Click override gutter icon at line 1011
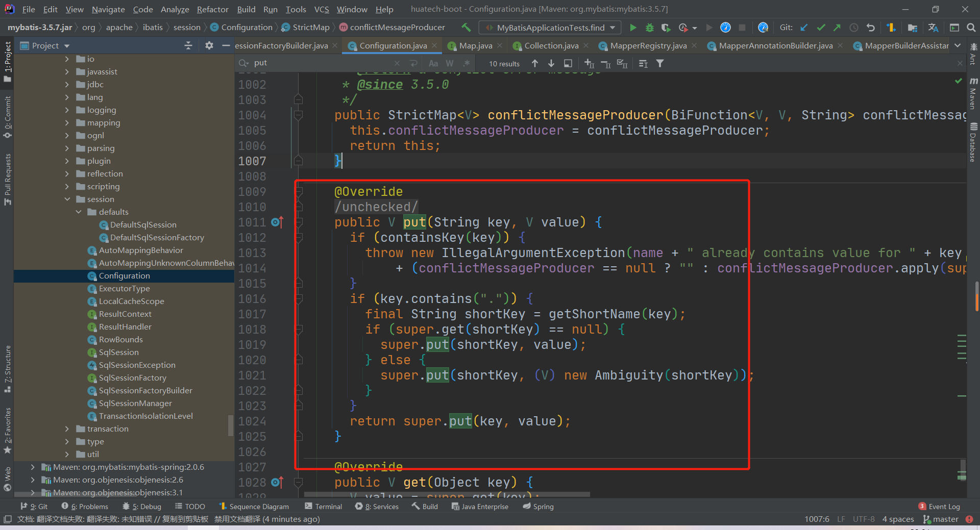Image resolution: width=980 pixels, height=530 pixels. click(277, 222)
